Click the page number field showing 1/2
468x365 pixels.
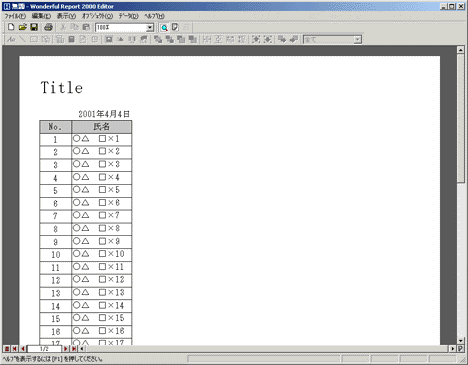coord(44,349)
